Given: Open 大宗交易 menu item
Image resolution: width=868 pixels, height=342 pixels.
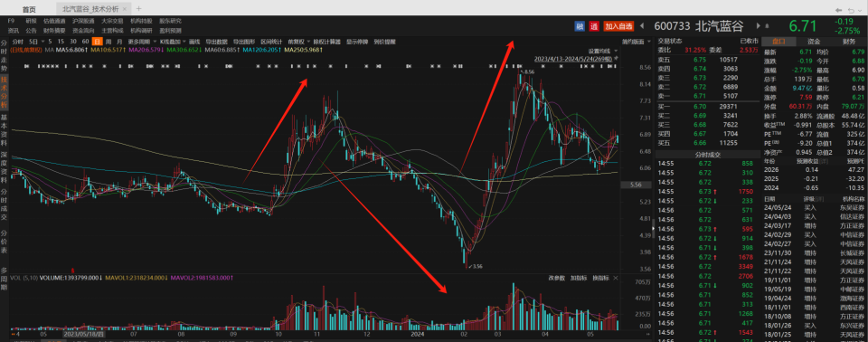Looking at the screenshot, I should click(112, 21).
